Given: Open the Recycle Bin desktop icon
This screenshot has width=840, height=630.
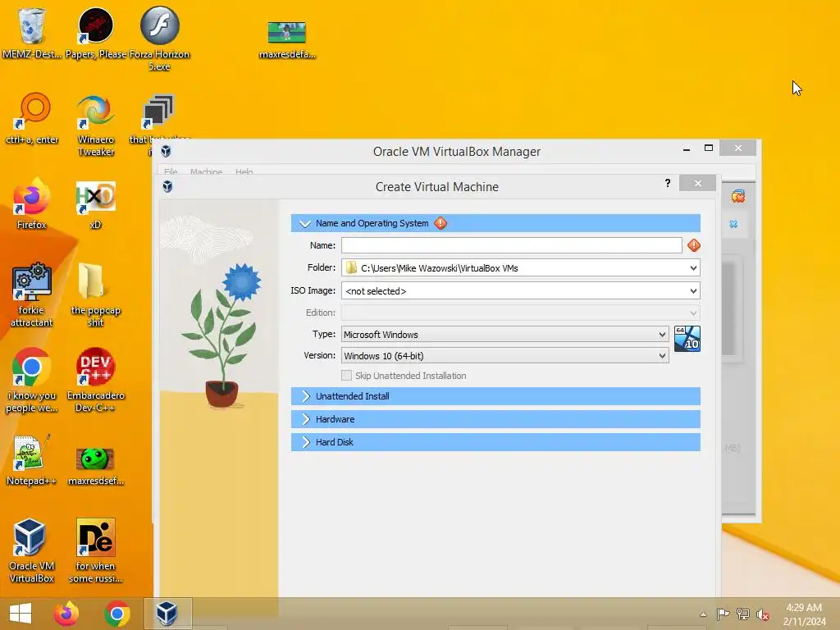Looking at the screenshot, I should [x=32, y=25].
